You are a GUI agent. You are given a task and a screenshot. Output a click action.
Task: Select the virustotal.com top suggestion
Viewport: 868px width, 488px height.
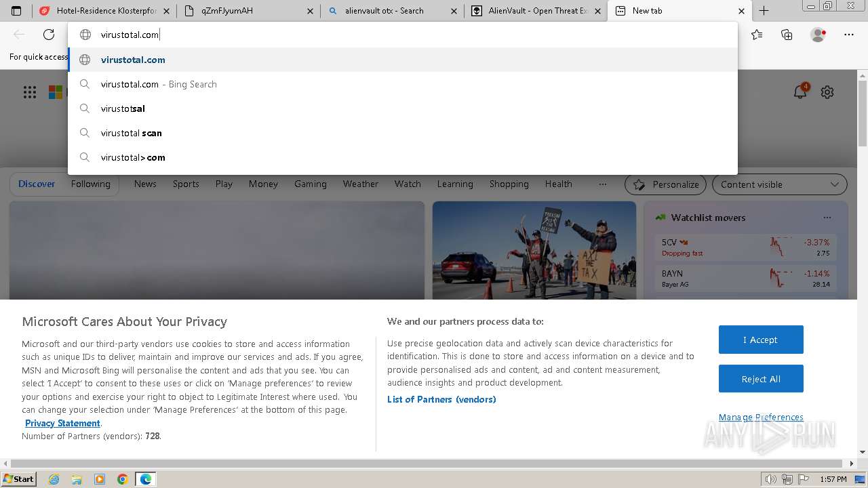[403, 60]
